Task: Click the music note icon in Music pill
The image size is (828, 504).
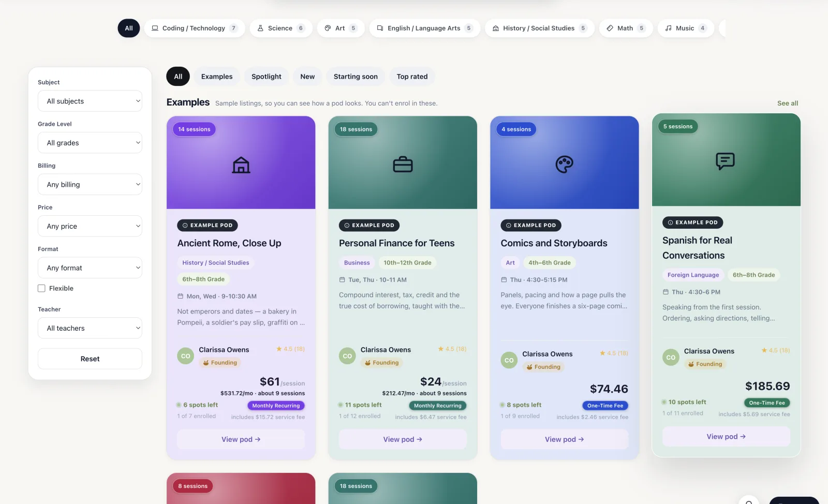Action: pos(668,28)
